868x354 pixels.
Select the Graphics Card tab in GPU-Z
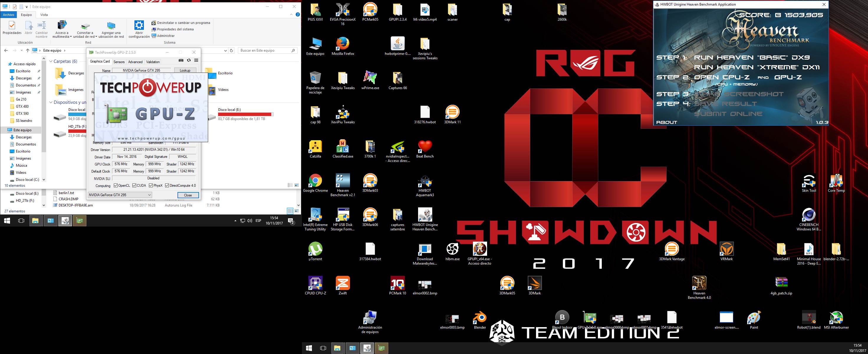100,61
